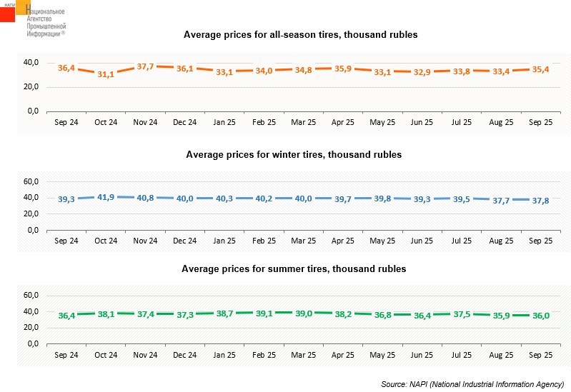Click Jul 25 axis label on summer chart
Viewport: 571px width, 392px height.
[462, 354]
